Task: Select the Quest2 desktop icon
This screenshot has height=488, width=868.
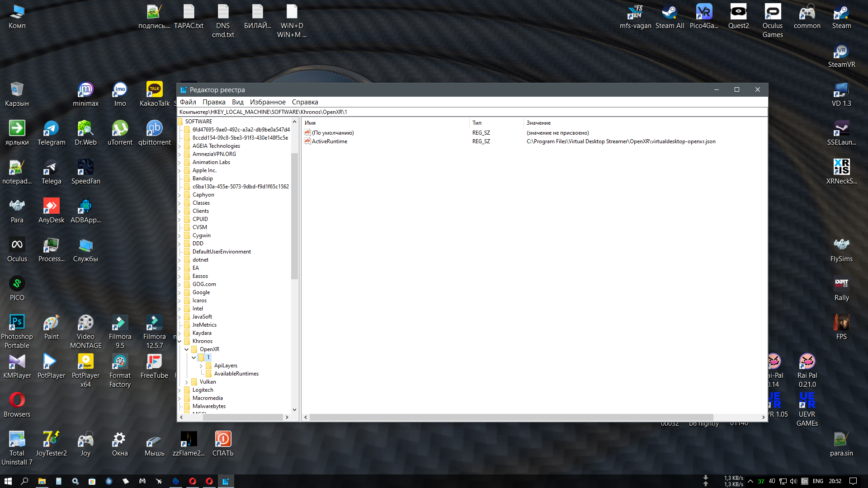Action: click(x=738, y=17)
